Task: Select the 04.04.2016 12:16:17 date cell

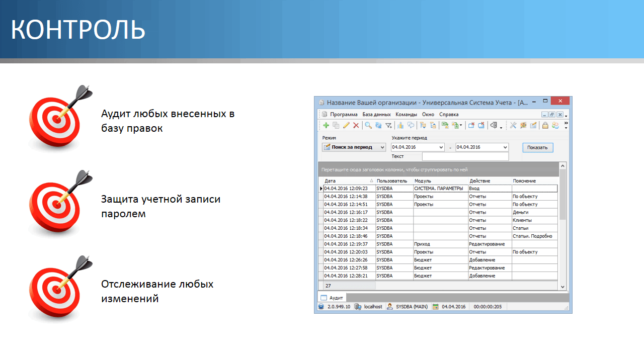Action: point(349,212)
